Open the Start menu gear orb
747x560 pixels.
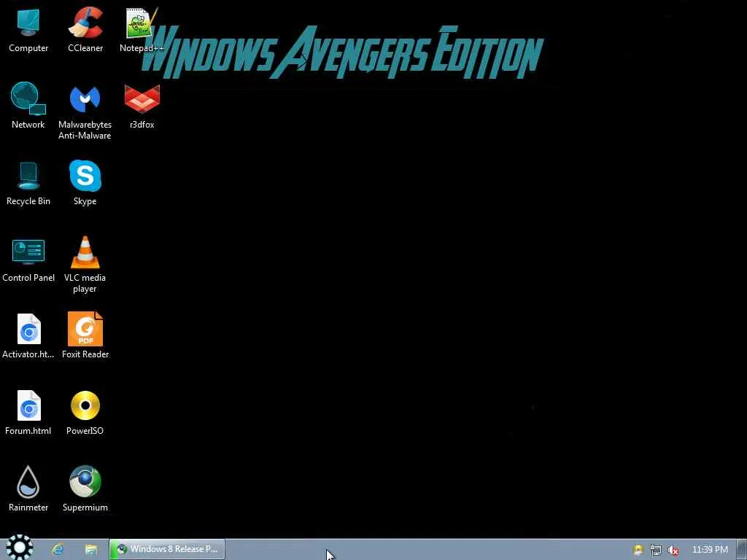(19, 547)
